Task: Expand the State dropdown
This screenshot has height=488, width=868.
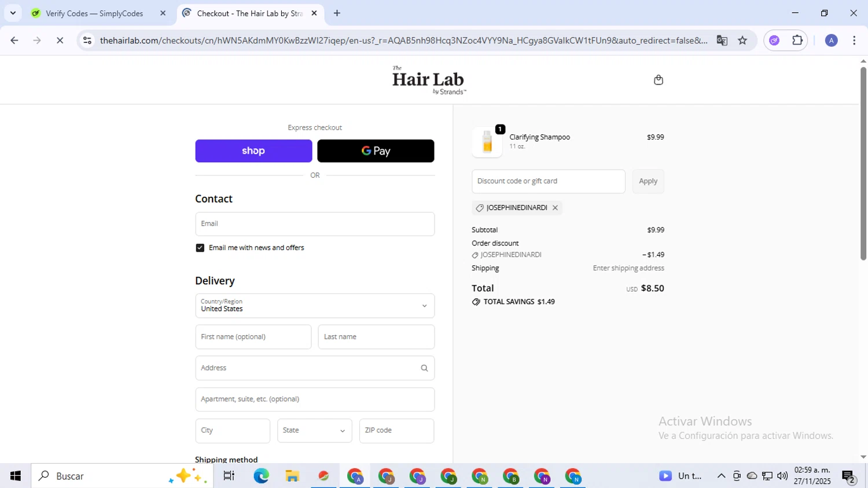Action: (x=314, y=431)
